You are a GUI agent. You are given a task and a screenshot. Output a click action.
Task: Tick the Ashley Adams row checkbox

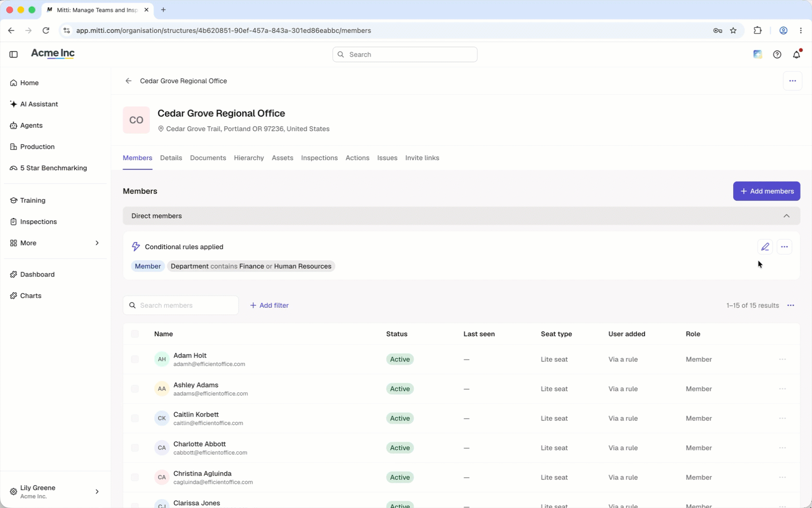click(x=135, y=388)
